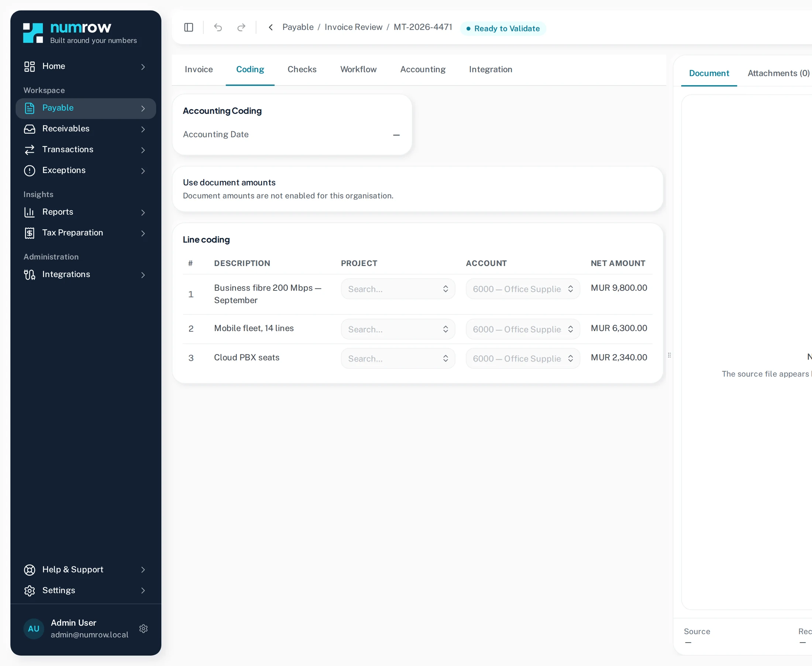Click the Tax Preparation receipt icon
This screenshot has width=812, height=666.
point(30,233)
